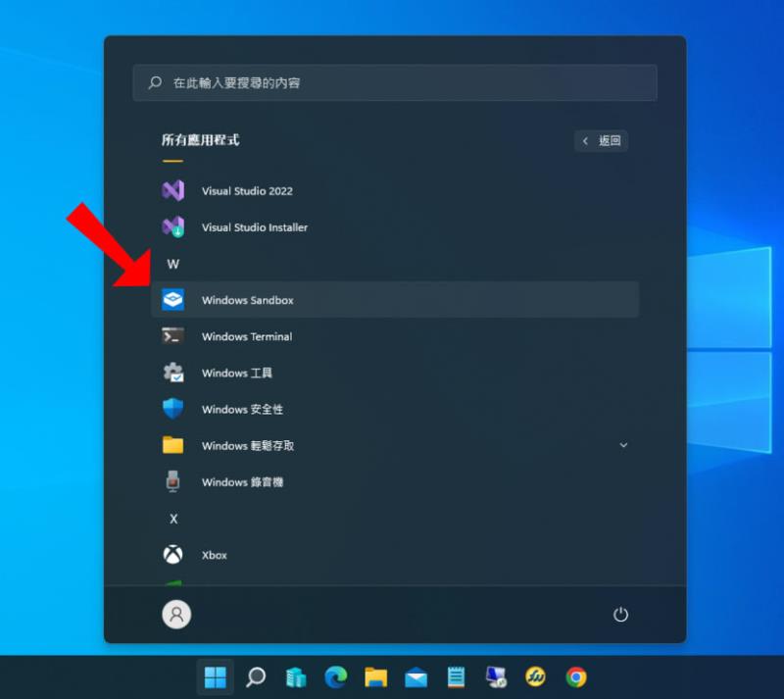
Task: Open Microsoft Edge from taskbar
Action: (335, 677)
